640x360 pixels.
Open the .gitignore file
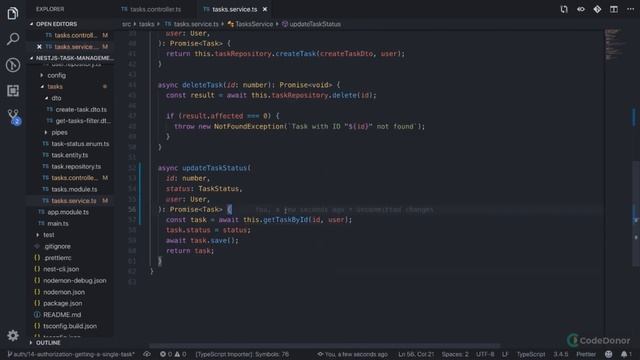[57, 247]
